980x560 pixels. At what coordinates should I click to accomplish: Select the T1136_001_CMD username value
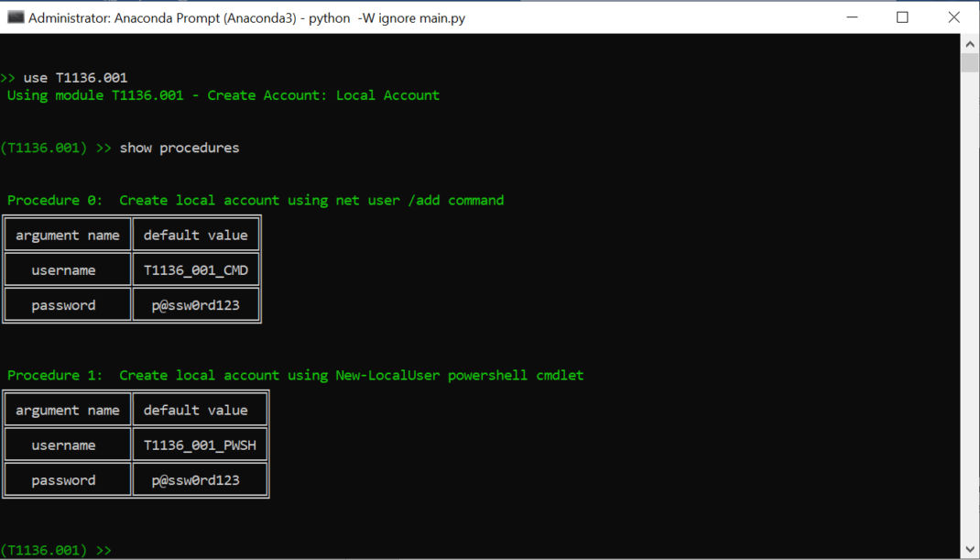click(196, 269)
